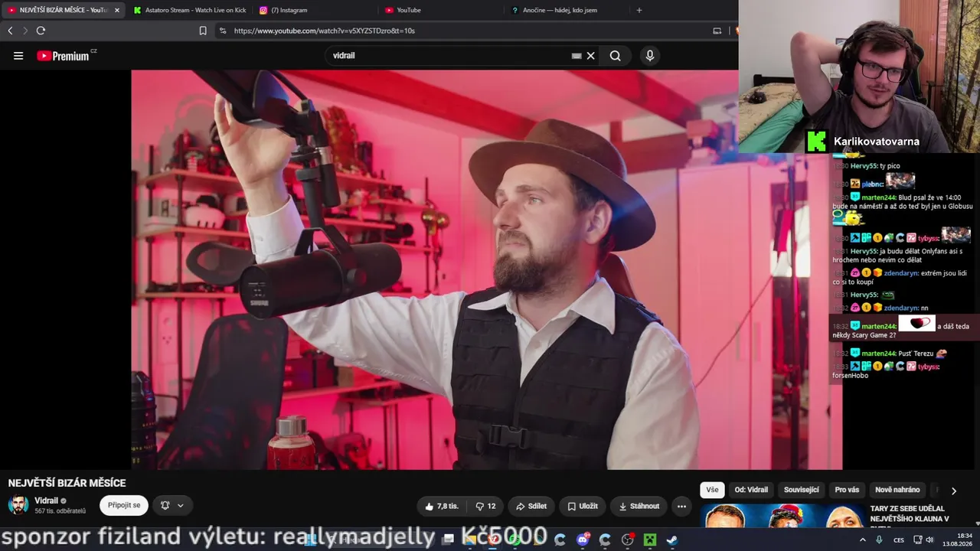980x551 pixels.
Task: Open Minecraft from the taskbar
Action: click(649, 540)
